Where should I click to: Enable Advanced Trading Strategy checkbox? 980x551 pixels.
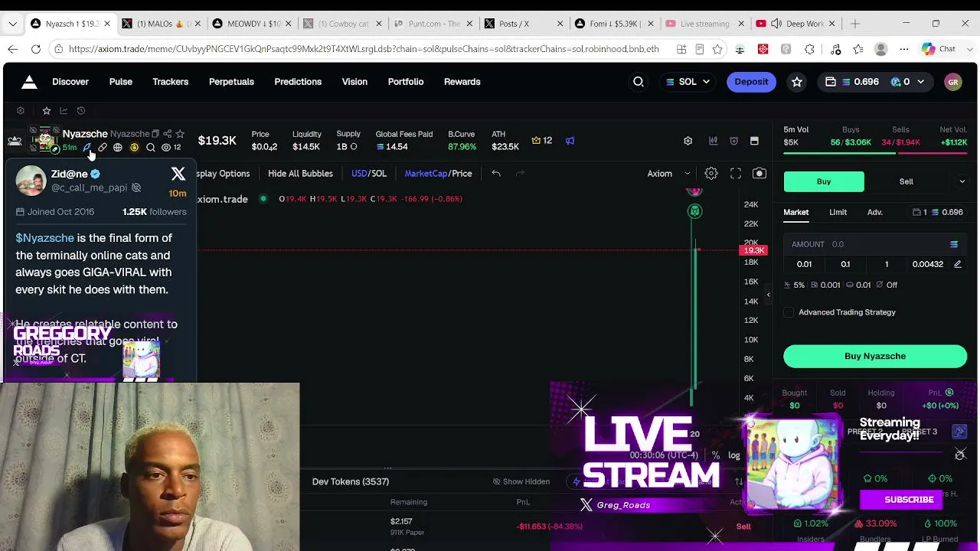[789, 312]
